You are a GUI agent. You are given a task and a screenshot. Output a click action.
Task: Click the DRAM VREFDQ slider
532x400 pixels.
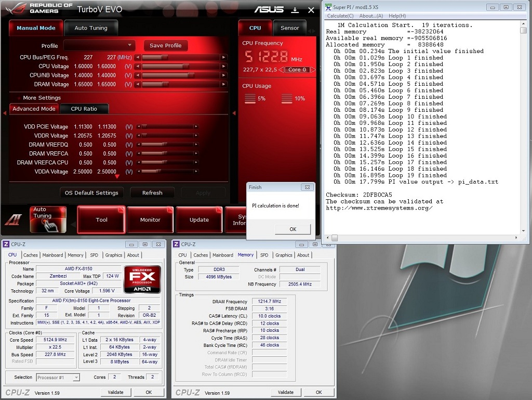pyautogui.click(x=167, y=145)
